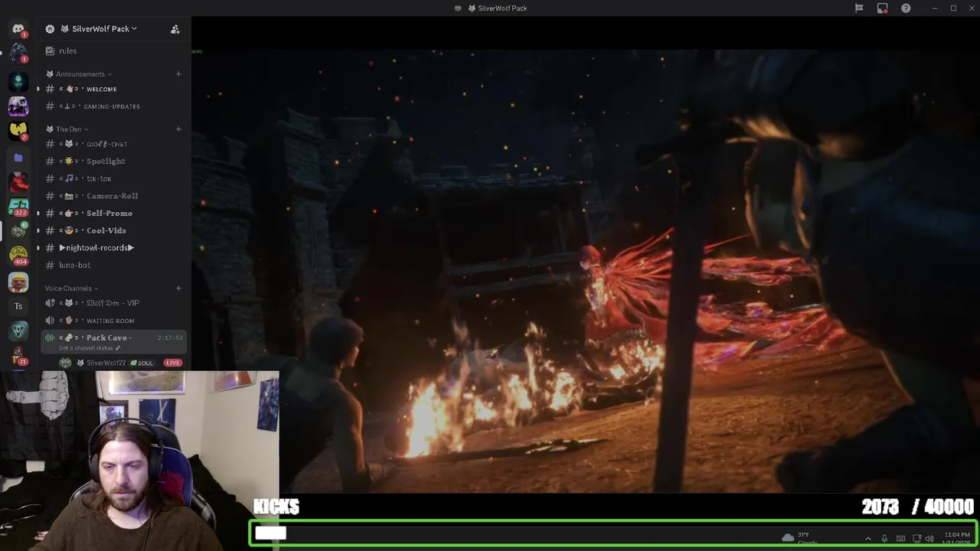Open the yellow Wu-Tang logo server

(x=18, y=131)
